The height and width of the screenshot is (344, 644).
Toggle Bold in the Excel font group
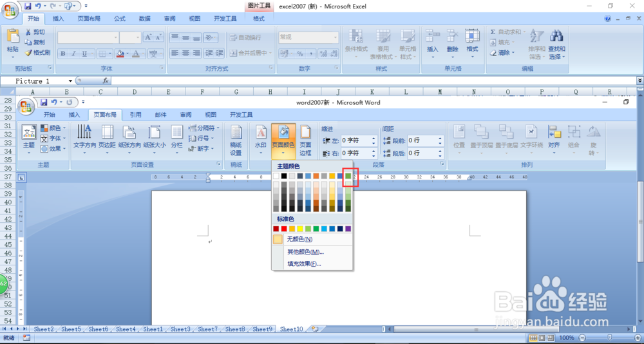click(63, 53)
